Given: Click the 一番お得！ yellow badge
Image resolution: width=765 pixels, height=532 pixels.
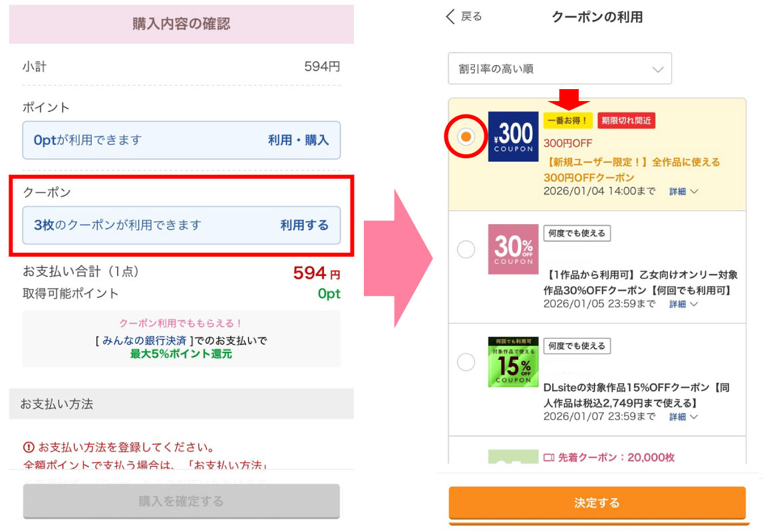Looking at the screenshot, I should (x=567, y=120).
